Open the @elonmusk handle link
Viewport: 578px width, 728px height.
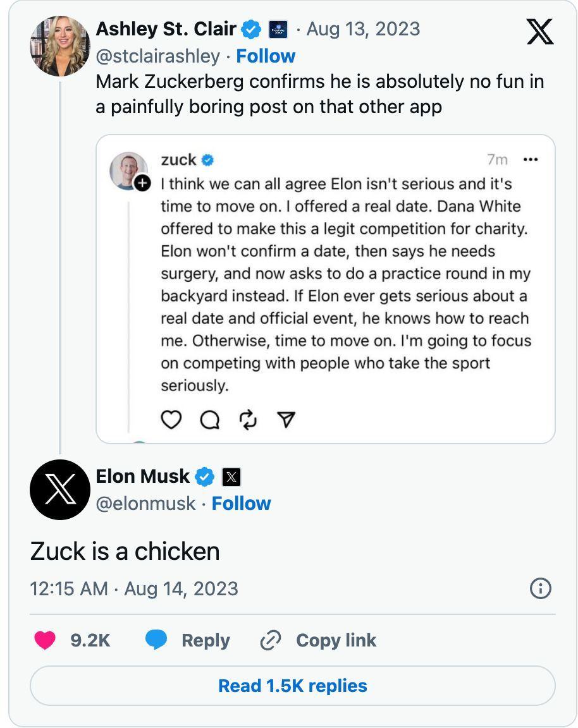coord(145,504)
